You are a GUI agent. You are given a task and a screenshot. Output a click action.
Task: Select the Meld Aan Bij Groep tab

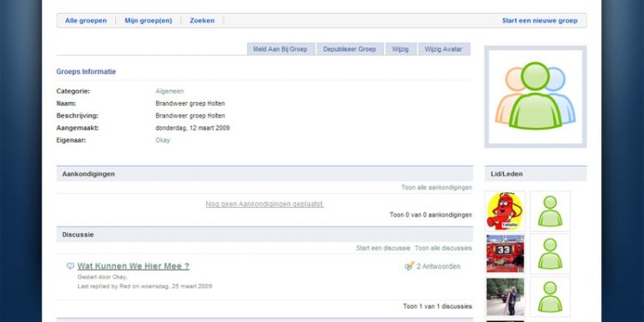tap(281, 49)
